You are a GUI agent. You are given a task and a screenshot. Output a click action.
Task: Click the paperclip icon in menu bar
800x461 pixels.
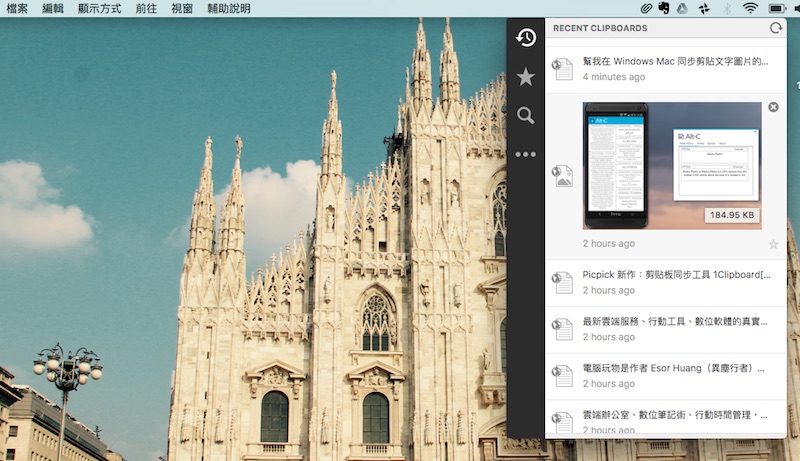(647, 8)
